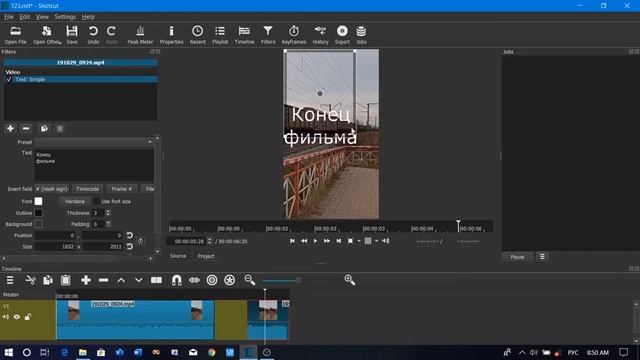Viewport: 640px width, 360px height.
Task: Pick the Background color swatch
Action: click(x=38, y=224)
